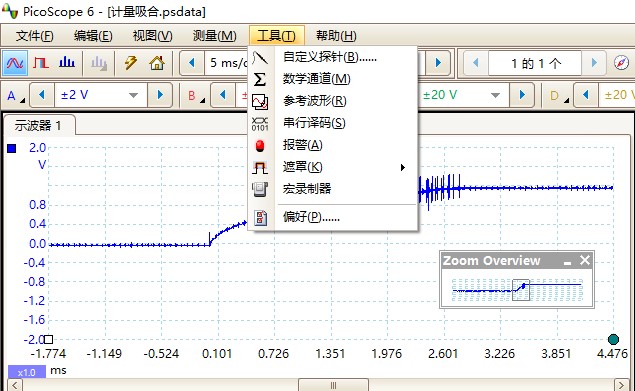Open the compass icon at toolbar right
635x391 pixels.
(621, 63)
